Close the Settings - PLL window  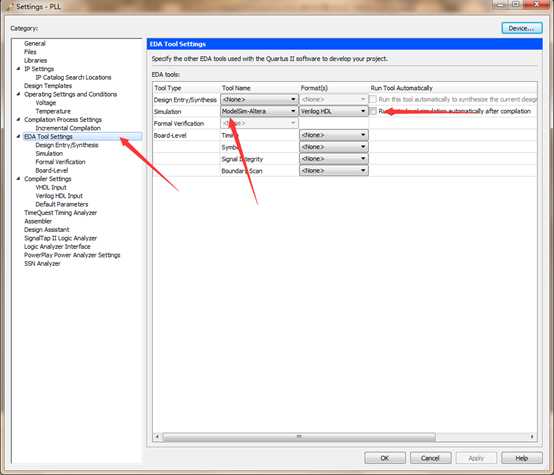[537, 4]
